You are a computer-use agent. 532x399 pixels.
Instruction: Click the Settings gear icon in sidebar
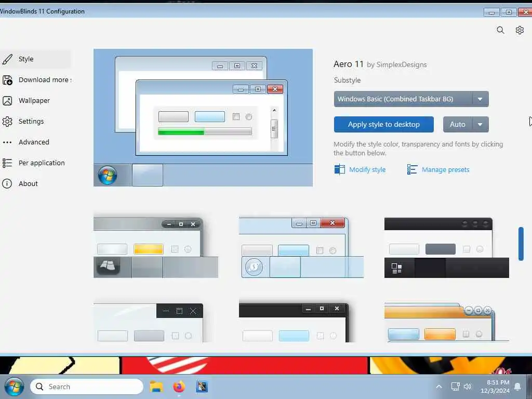point(7,122)
